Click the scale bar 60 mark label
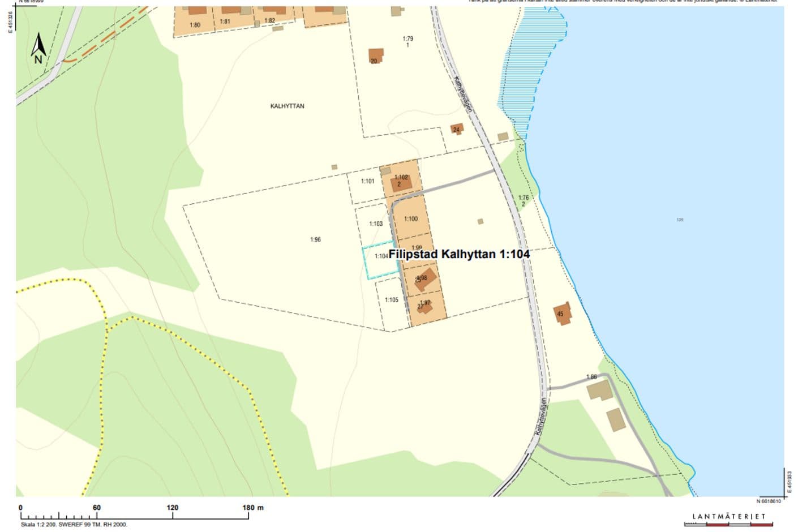798x532 pixels. tap(97, 508)
